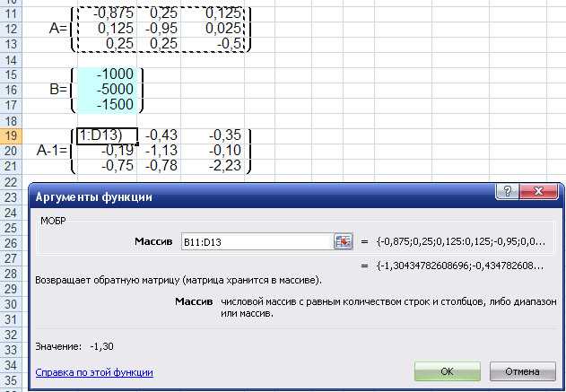Image resolution: width=566 pixels, height=392 pixels.
Task: Select the cell containing -1500
Action: click(x=108, y=105)
